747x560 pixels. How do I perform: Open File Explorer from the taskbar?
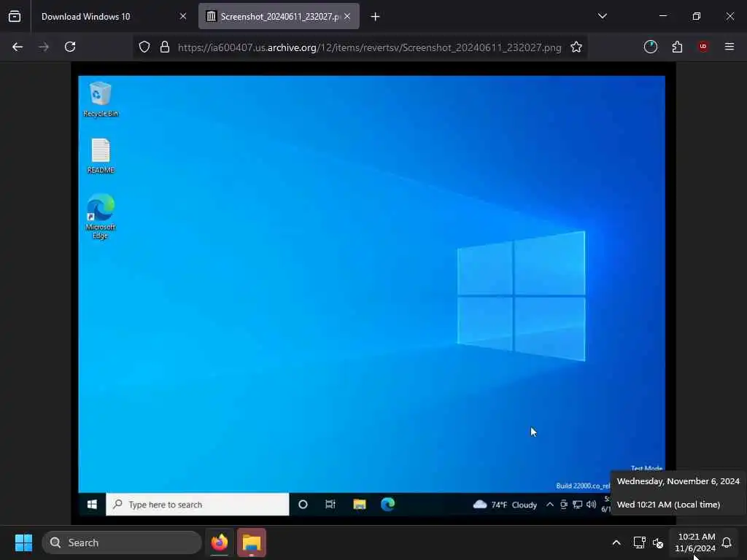[x=252, y=542]
